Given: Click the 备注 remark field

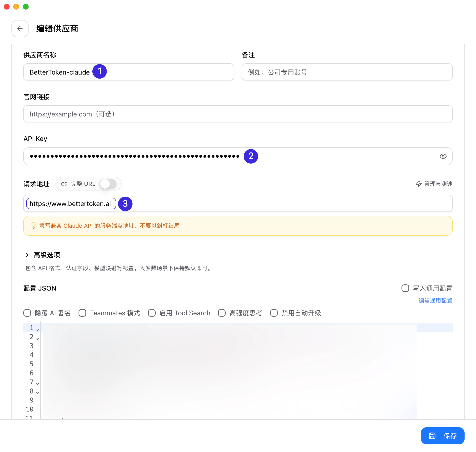Looking at the screenshot, I should coord(347,72).
